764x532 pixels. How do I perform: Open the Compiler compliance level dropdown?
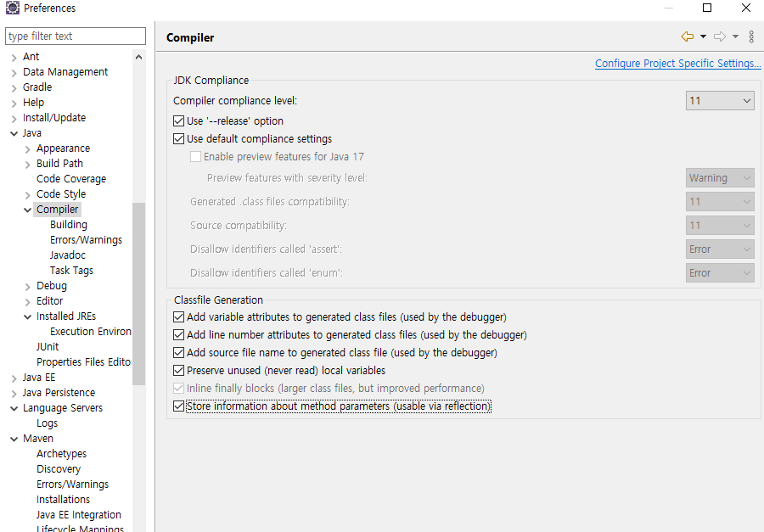[x=720, y=101]
